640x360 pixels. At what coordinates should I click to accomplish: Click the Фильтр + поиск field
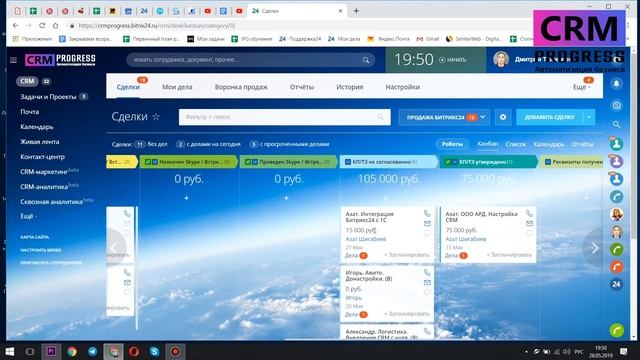[284, 117]
